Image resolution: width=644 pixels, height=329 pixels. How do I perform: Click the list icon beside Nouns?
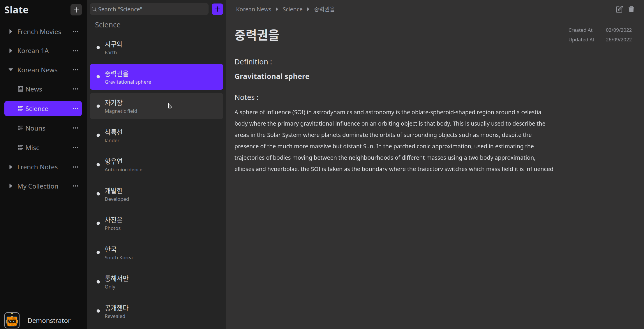[x=20, y=128]
